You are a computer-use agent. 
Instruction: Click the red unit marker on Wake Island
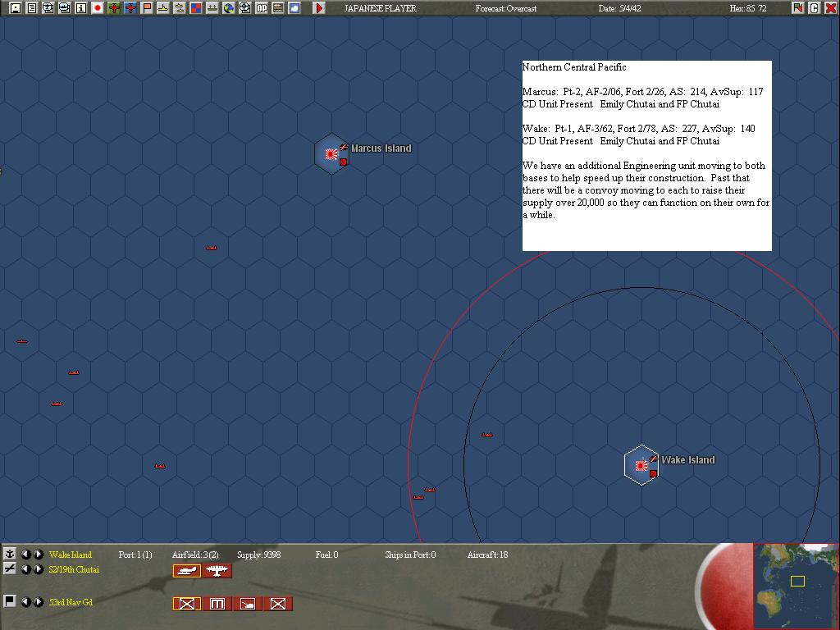[653, 473]
